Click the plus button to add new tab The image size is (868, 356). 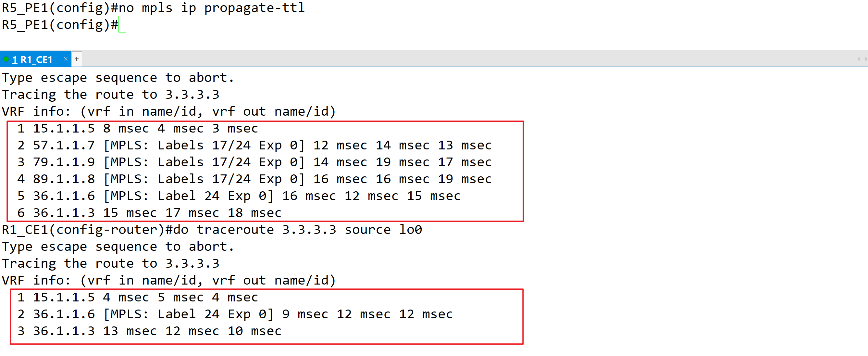(x=77, y=59)
